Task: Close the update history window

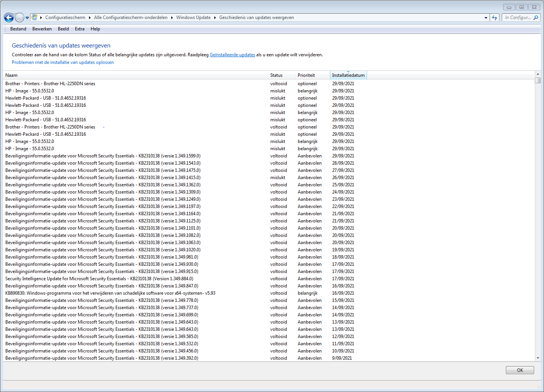Action: (x=534, y=7)
